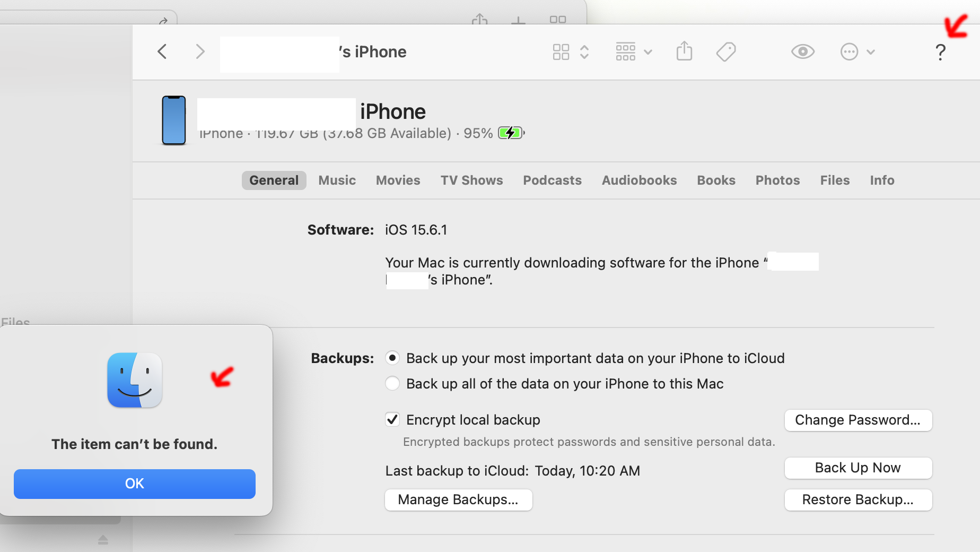
Task: Click the Software: label
Action: click(341, 230)
